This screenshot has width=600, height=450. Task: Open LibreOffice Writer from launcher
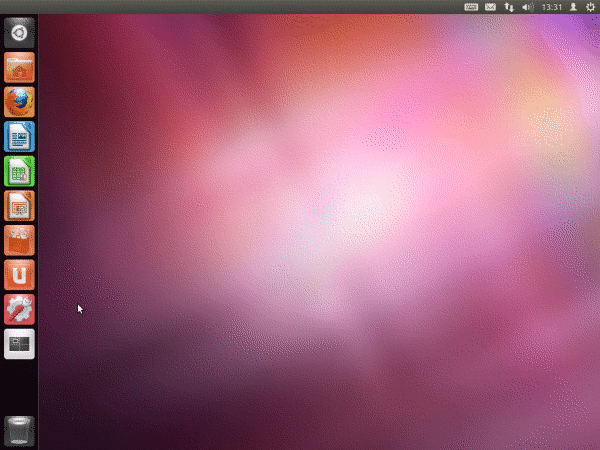click(19, 137)
